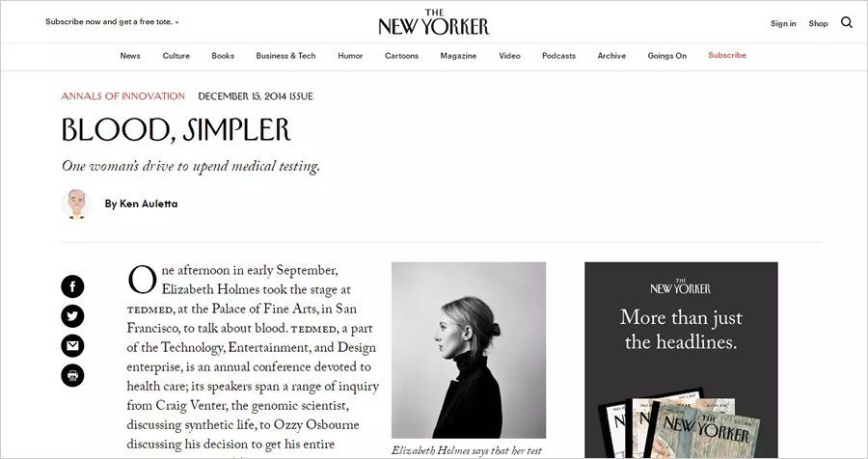This screenshot has width=868, height=459.
Task: Click Ken Auletta's author avatar illustration
Action: [x=76, y=203]
